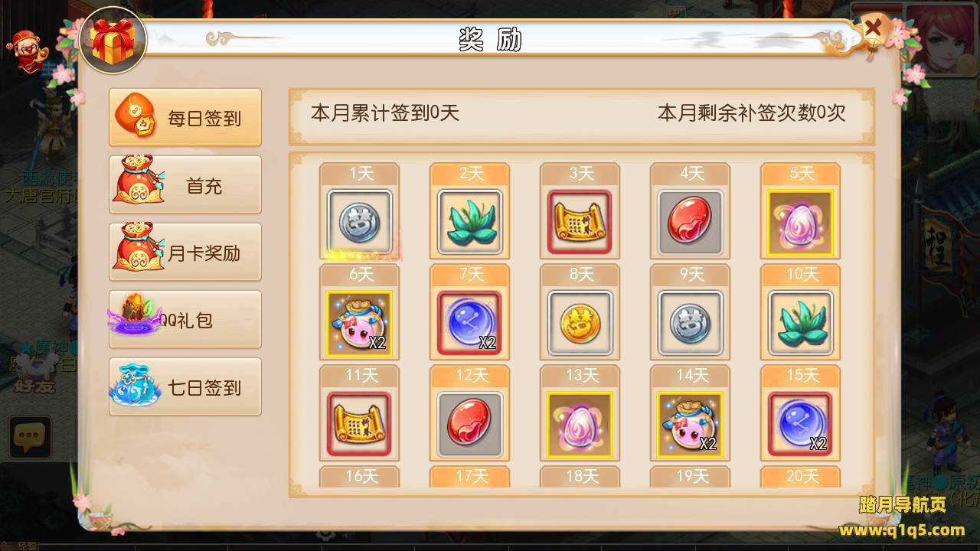Tap the red-haired character avatar

point(943,38)
